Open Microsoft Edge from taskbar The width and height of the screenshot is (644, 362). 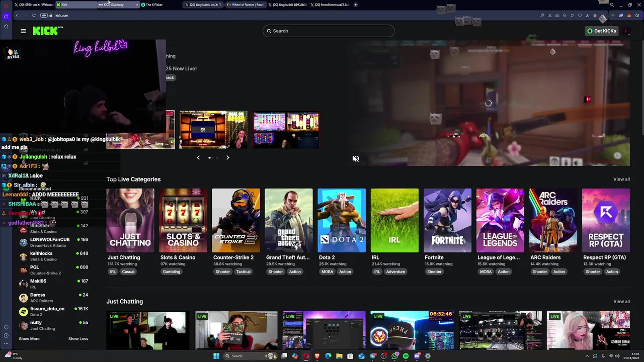(x=328, y=356)
